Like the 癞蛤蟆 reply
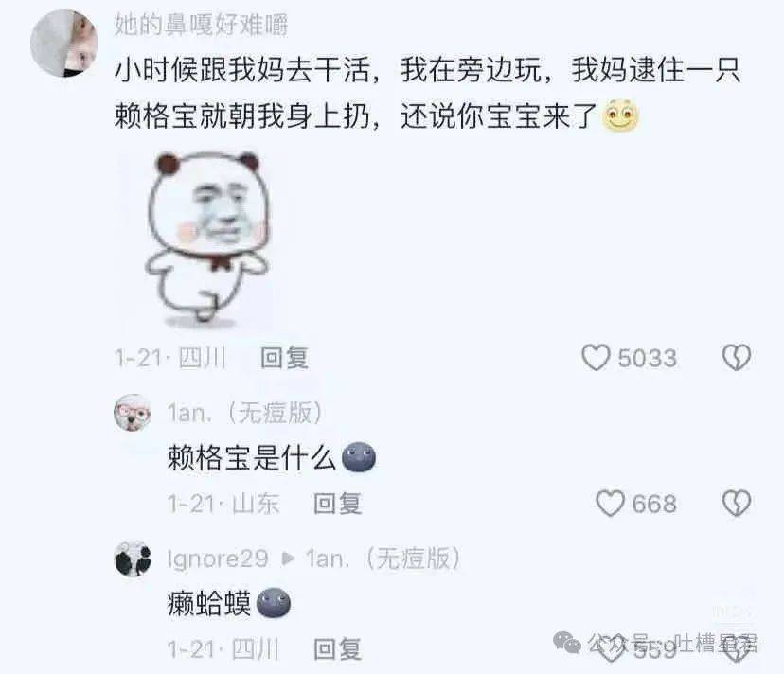 (611, 649)
